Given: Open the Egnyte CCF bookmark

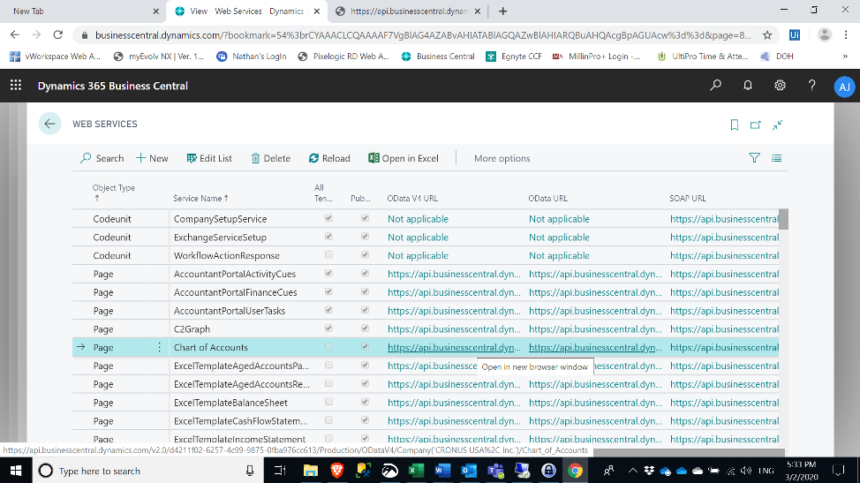Looking at the screenshot, I should click(514, 56).
